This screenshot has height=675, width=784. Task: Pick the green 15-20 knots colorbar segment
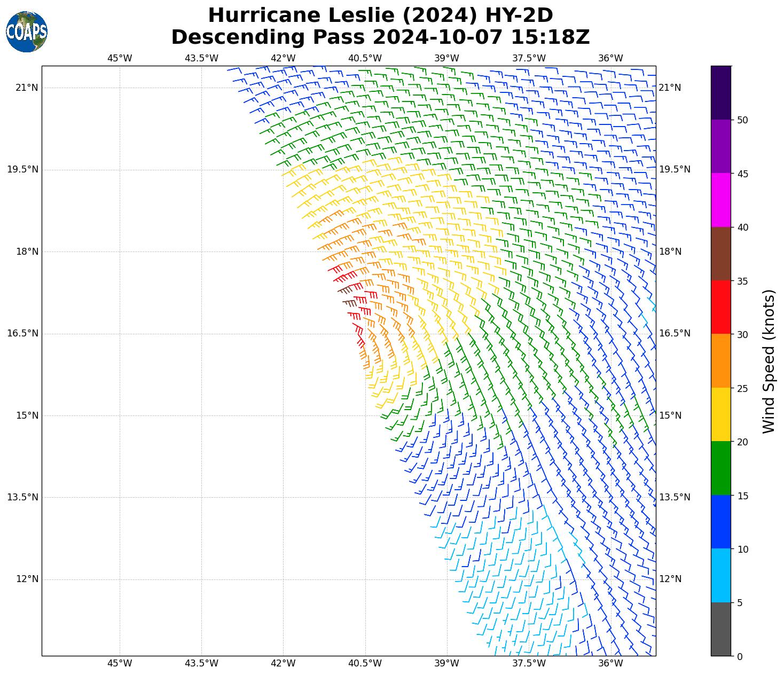coord(720,468)
